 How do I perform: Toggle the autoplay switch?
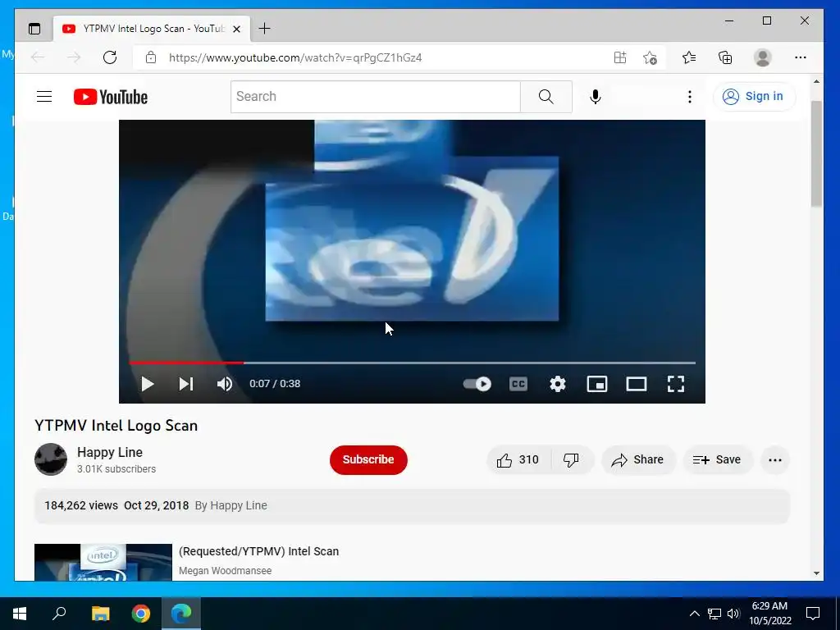point(477,384)
